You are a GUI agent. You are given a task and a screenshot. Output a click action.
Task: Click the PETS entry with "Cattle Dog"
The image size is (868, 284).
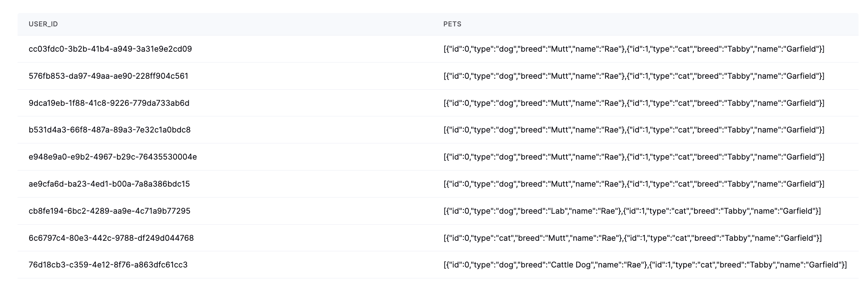coord(645,265)
